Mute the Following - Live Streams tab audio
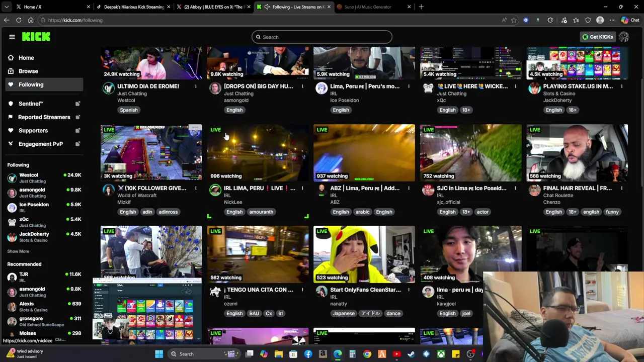The width and height of the screenshot is (644, 362). 267,7
